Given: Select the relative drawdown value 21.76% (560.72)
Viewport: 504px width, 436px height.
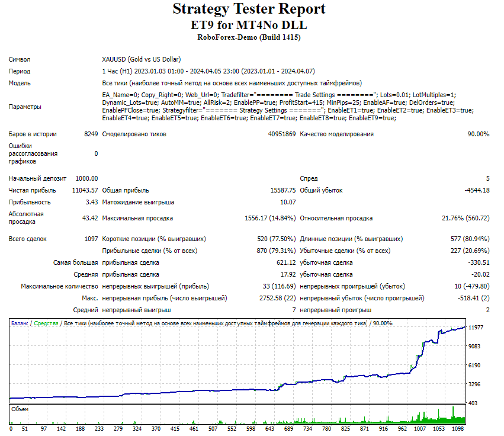Looking at the screenshot, I should 466,218.
